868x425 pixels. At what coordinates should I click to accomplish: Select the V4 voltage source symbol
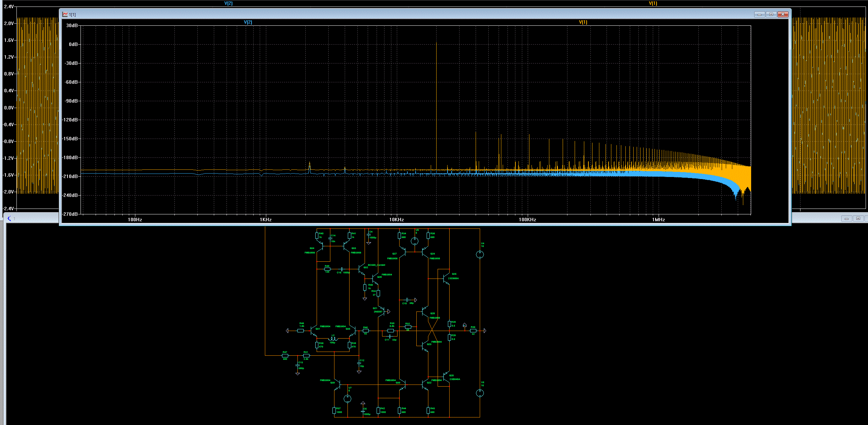tap(480, 254)
